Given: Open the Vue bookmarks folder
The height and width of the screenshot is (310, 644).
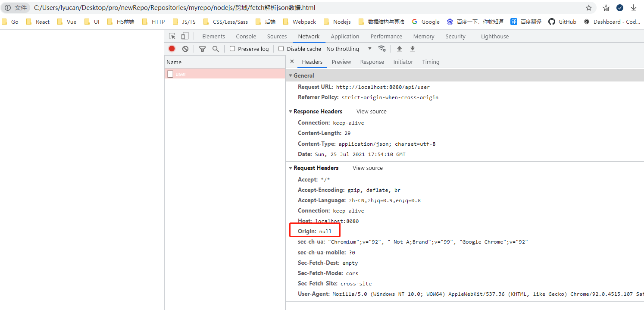Looking at the screenshot, I should click(x=67, y=22).
